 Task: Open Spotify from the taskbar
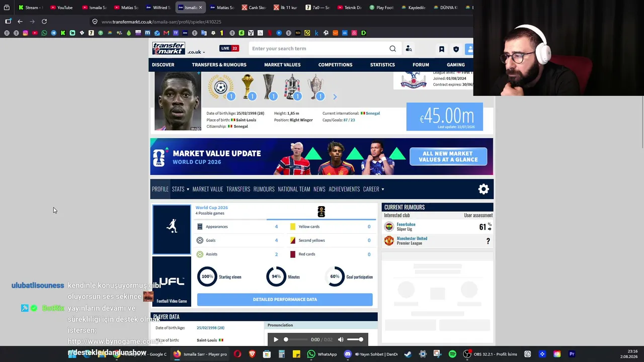452,354
